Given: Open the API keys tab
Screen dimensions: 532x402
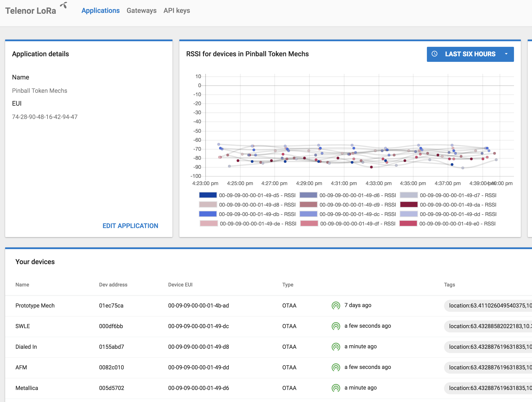Looking at the screenshot, I should (x=177, y=11).
